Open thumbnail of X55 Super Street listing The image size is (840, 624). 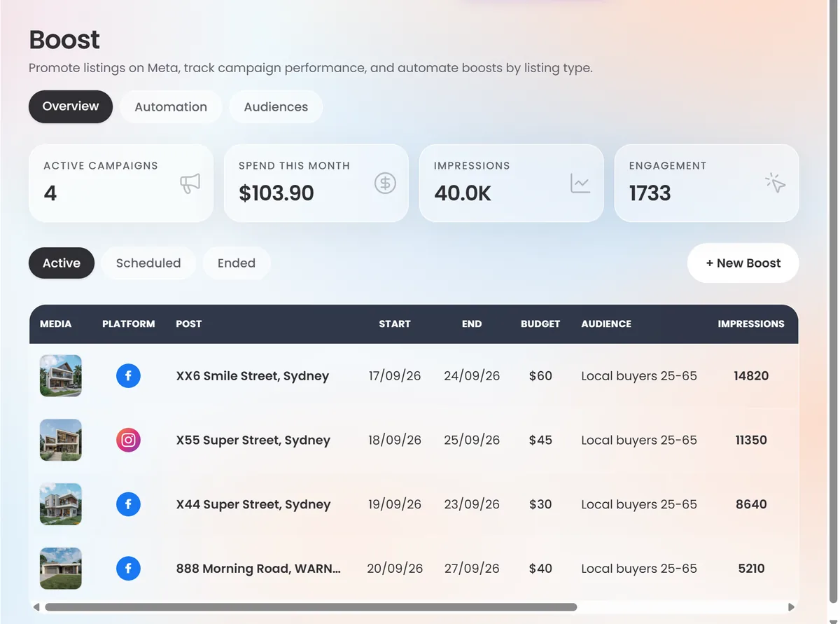pyautogui.click(x=61, y=441)
